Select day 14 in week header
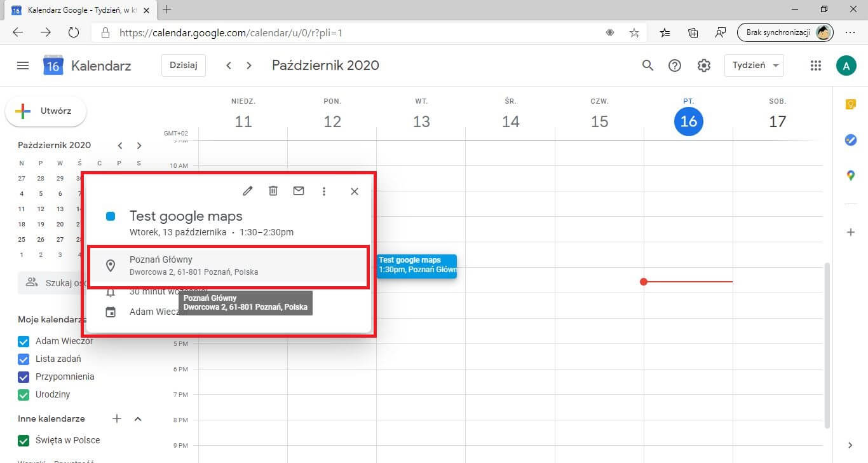 point(511,121)
